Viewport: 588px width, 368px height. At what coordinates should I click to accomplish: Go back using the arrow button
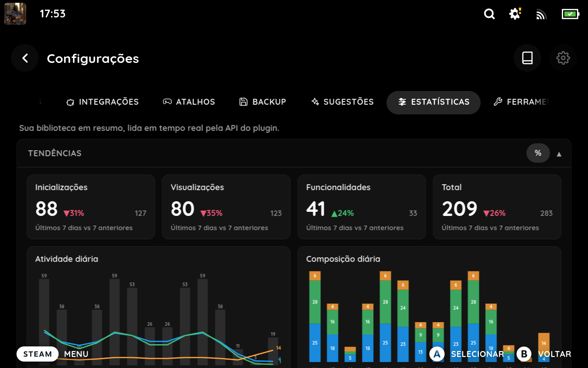click(x=25, y=58)
